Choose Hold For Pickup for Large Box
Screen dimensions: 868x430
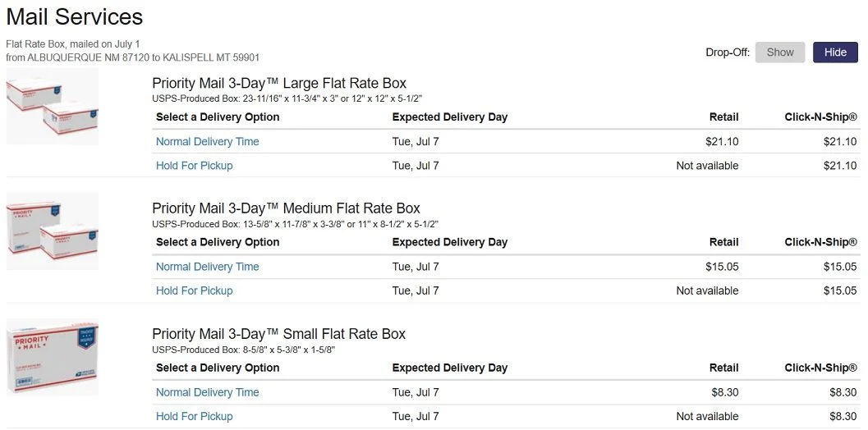(x=194, y=166)
